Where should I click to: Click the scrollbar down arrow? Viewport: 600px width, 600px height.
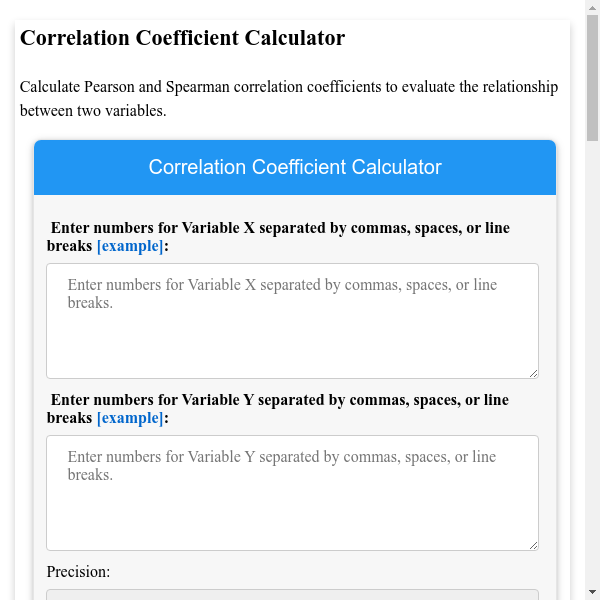tap(592, 592)
